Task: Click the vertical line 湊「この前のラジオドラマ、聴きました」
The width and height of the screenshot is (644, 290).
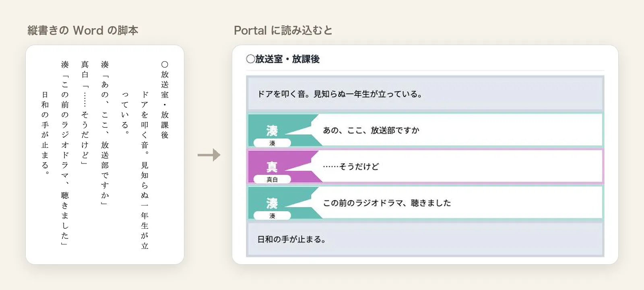Action: (x=65, y=153)
